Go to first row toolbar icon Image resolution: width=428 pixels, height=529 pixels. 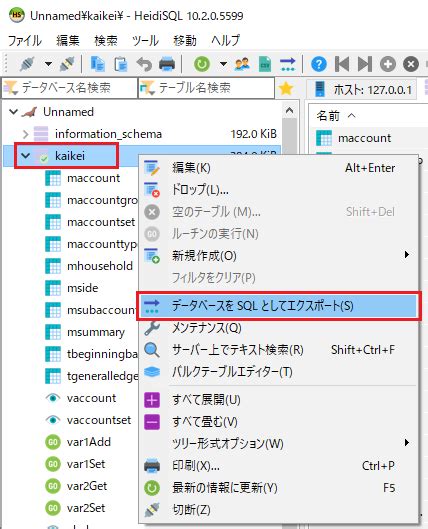tap(342, 64)
